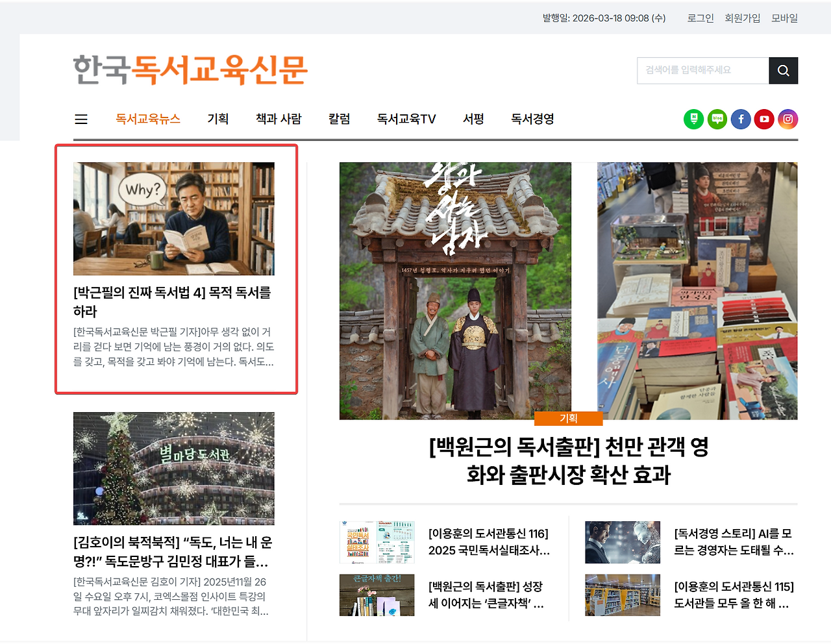Screen dimensions: 831x644
Task: Click the orange 기획 category tag
Action: point(568,419)
